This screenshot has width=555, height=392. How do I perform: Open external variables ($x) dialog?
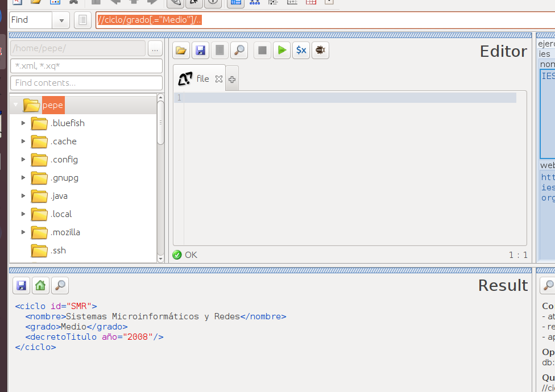tap(301, 50)
